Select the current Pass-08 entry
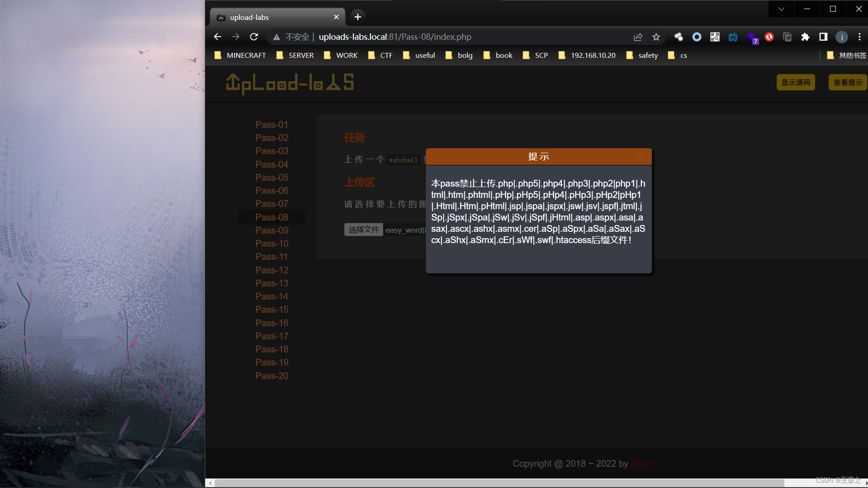868x488 pixels. coord(272,217)
